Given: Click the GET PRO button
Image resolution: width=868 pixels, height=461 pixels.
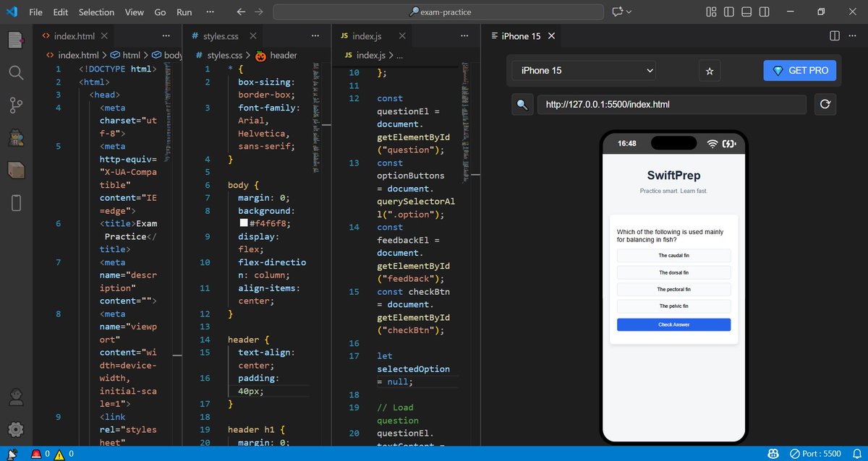Looking at the screenshot, I should (x=800, y=71).
